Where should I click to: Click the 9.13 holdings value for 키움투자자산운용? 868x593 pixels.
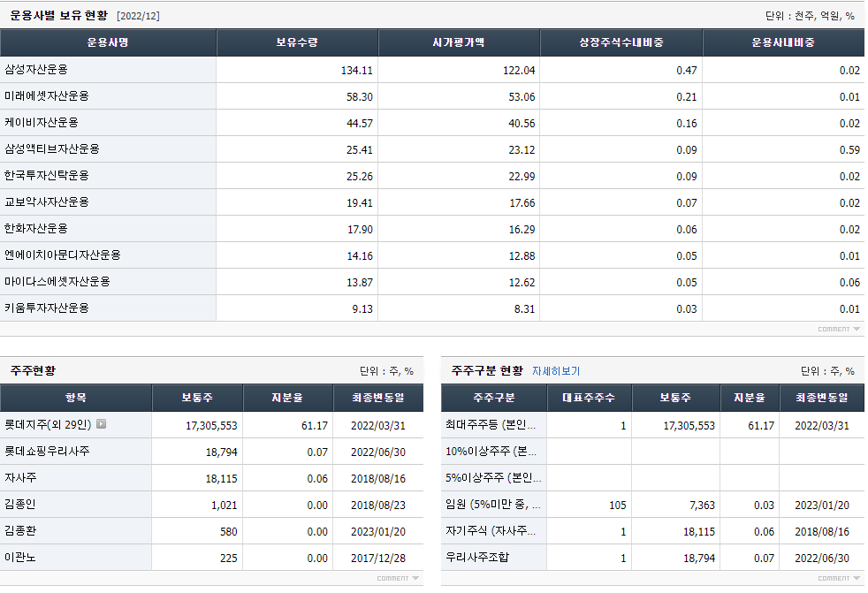coord(362,309)
